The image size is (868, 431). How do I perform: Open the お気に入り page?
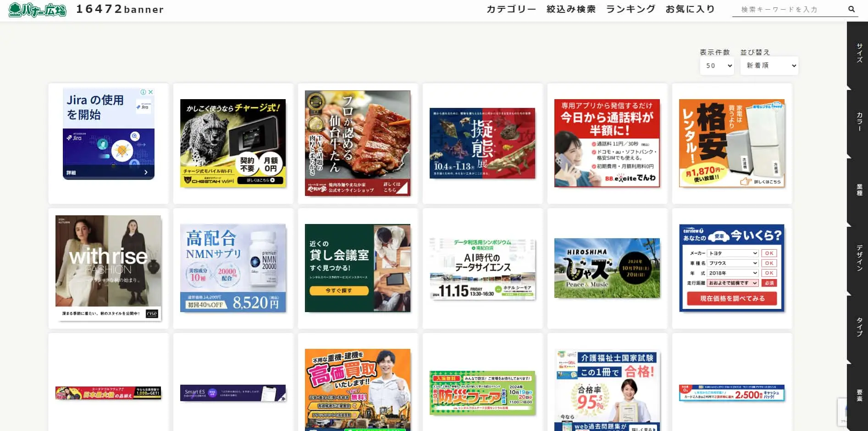[691, 9]
